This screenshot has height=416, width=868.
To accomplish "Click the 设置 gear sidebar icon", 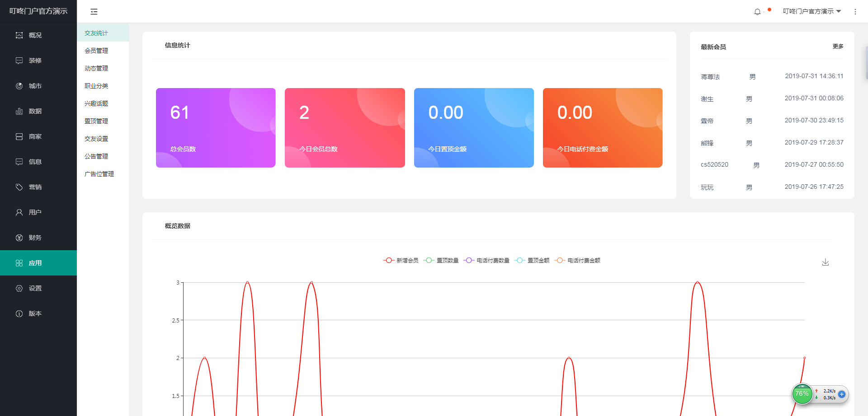I will [x=19, y=288].
